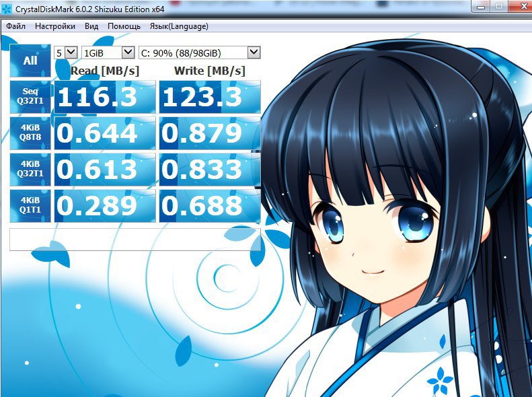This screenshot has width=532, height=397.
Task: Open the Язык(Language) menu
Action: coord(179,26)
